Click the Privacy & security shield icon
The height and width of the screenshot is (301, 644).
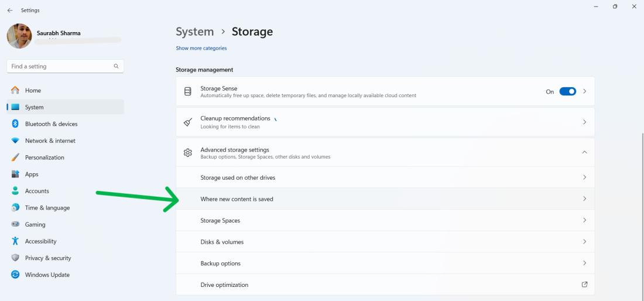(x=15, y=258)
